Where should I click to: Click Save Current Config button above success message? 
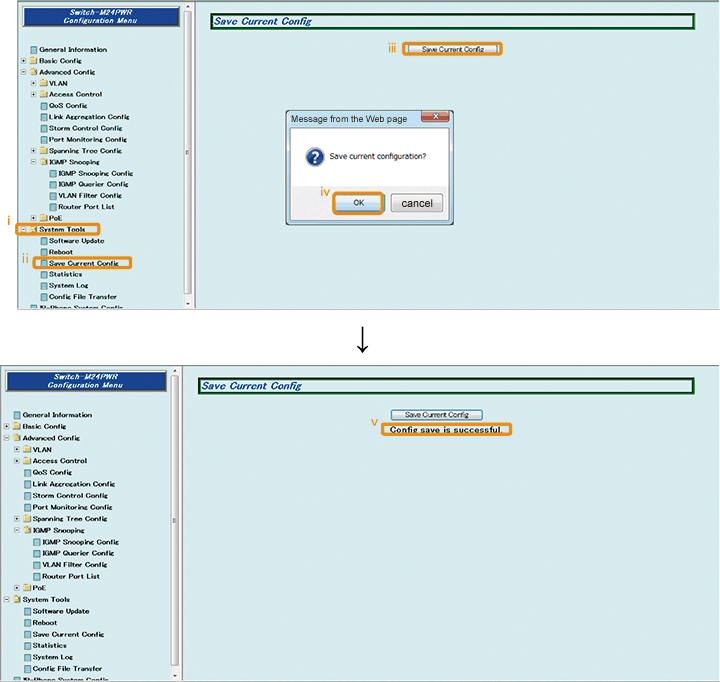436,414
